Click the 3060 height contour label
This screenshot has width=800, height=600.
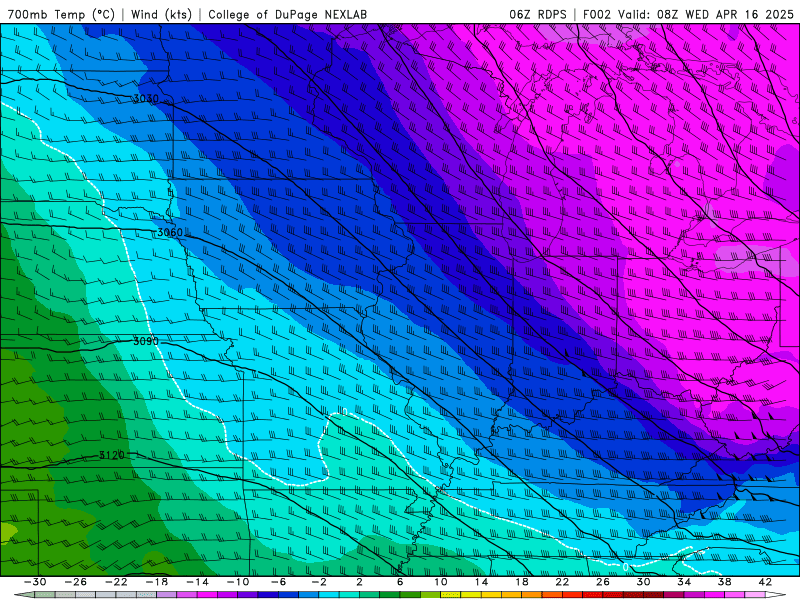tap(169, 233)
